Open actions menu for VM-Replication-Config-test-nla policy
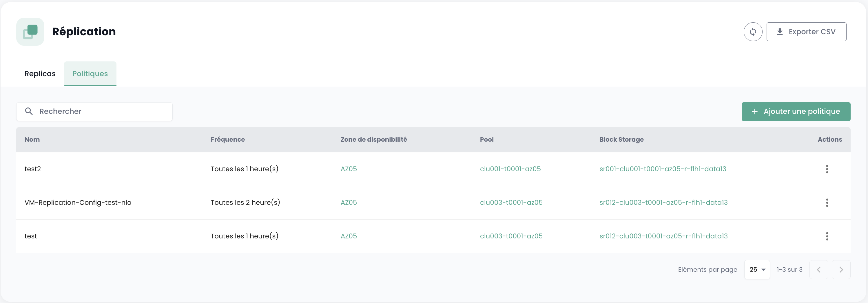Viewport: 868px width, 303px height. pos(827,202)
